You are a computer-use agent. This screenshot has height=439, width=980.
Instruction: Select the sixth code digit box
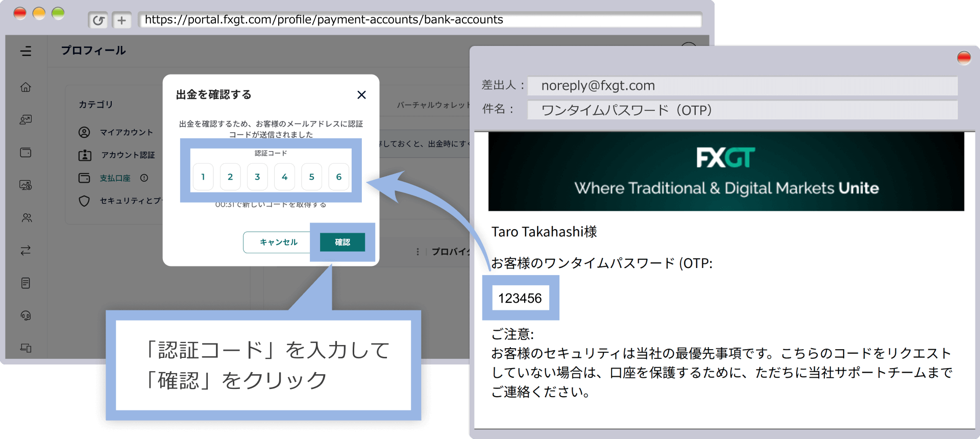339,177
